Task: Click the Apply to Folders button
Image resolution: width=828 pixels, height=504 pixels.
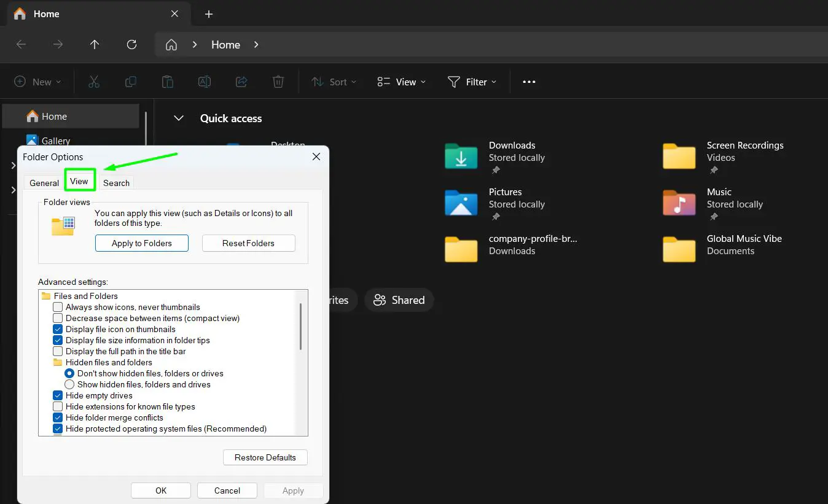Action: pyautogui.click(x=141, y=243)
